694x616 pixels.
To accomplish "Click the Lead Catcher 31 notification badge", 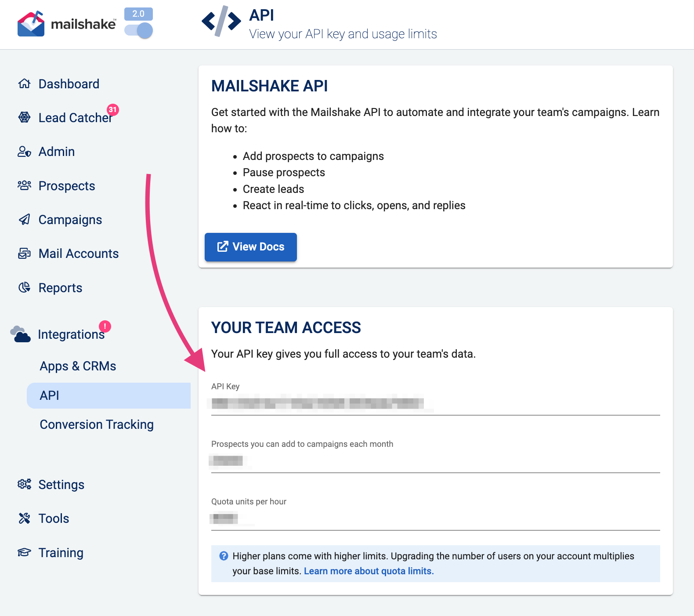I will tap(113, 109).
